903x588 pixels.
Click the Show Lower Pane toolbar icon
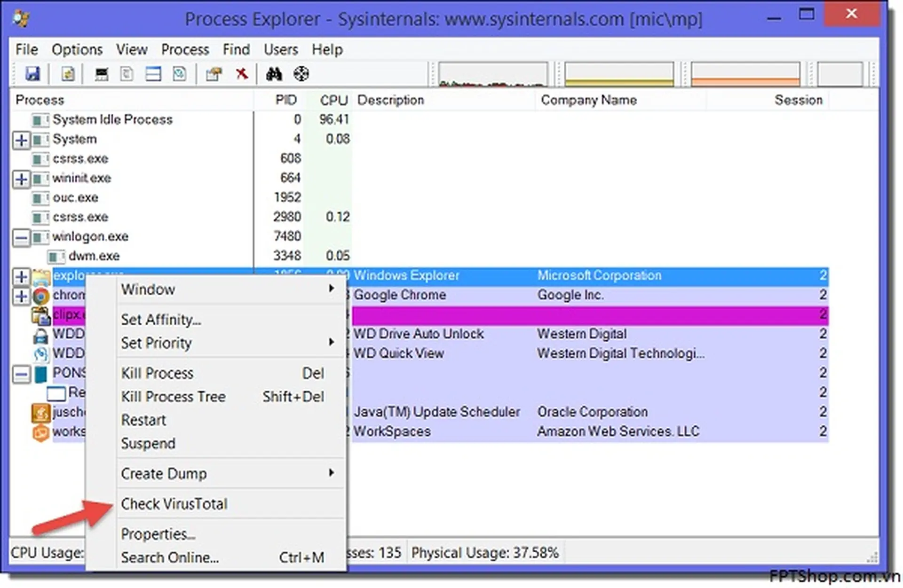tap(153, 74)
